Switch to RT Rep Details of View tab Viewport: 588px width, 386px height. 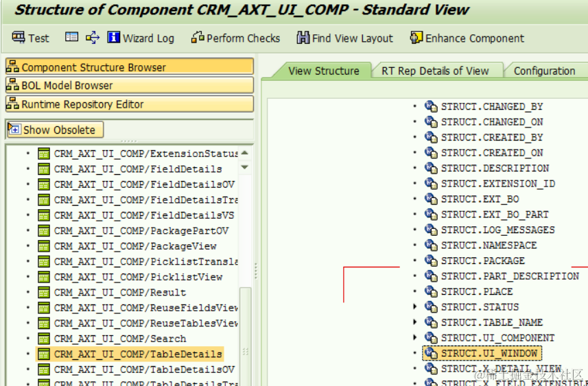(x=435, y=71)
